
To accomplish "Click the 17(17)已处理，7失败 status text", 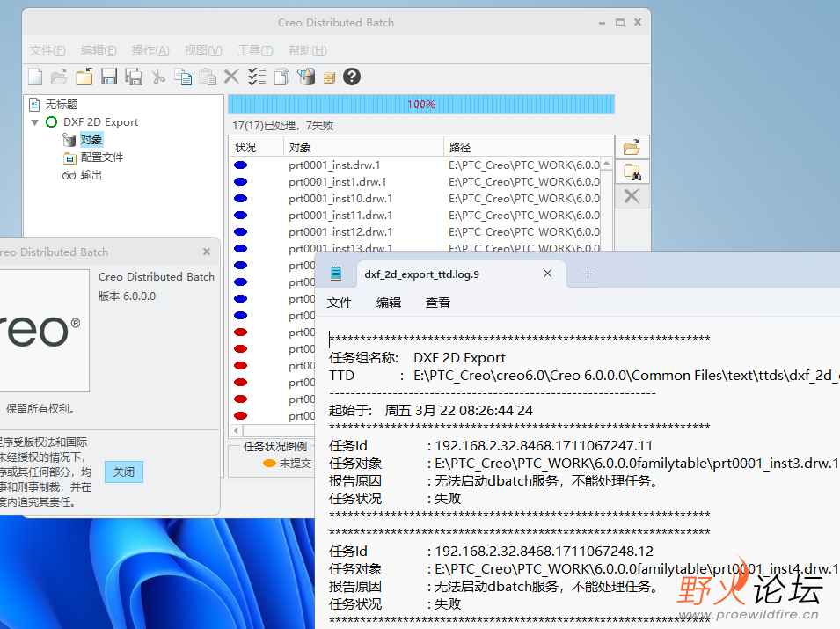I will [283, 126].
